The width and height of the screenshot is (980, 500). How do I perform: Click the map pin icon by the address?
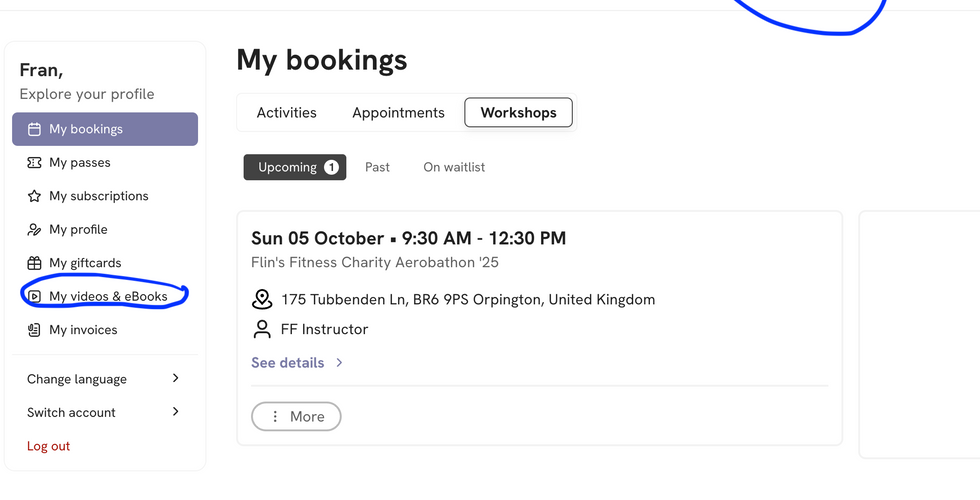click(262, 299)
